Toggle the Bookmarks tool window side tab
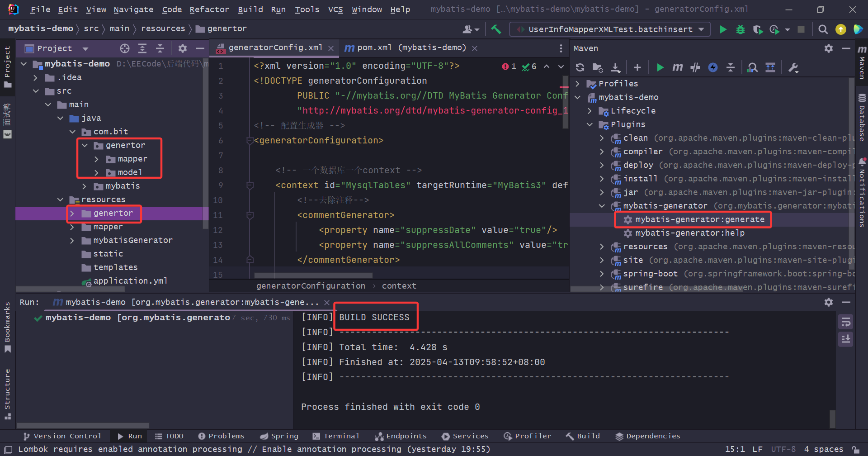The height and width of the screenshot is (456, 868). click(x=7, y=327)
